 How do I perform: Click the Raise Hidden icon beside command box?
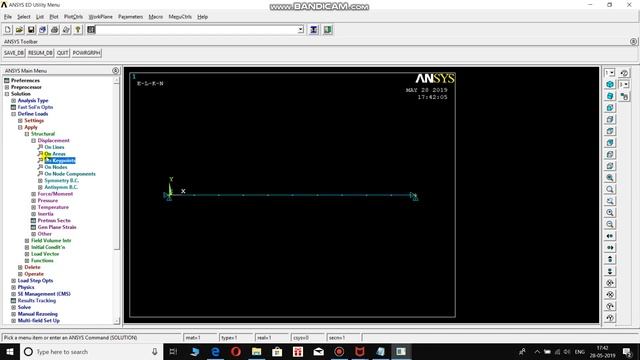click(91, 30)
